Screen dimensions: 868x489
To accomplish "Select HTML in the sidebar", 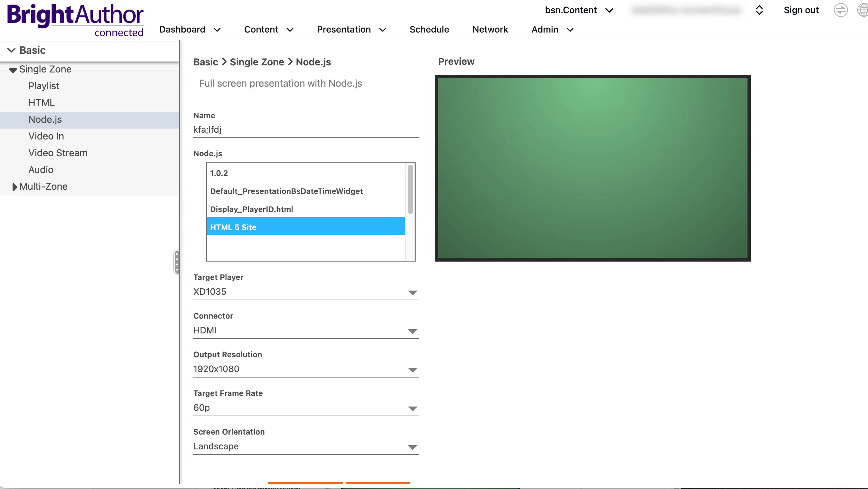I will [42, 103].
